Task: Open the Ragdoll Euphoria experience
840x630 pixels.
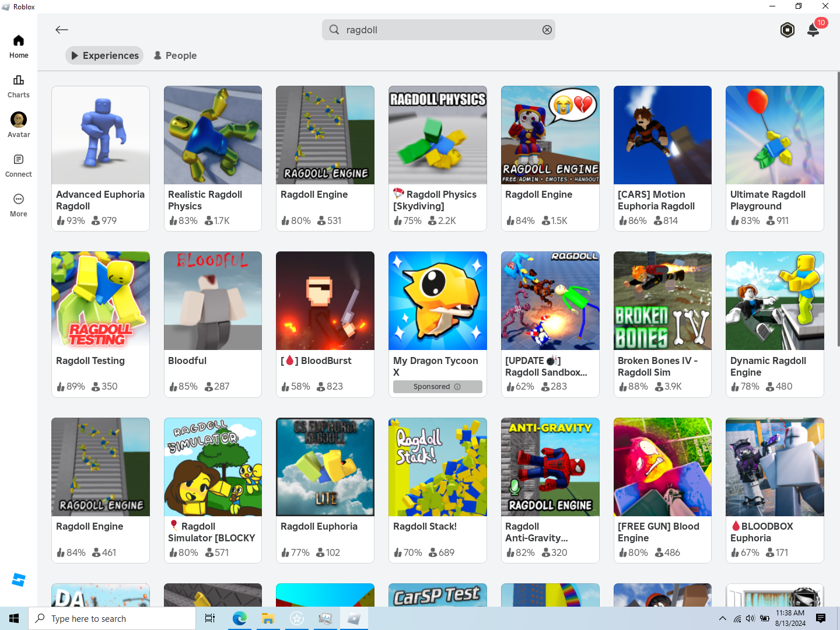Action: point(325,491)
